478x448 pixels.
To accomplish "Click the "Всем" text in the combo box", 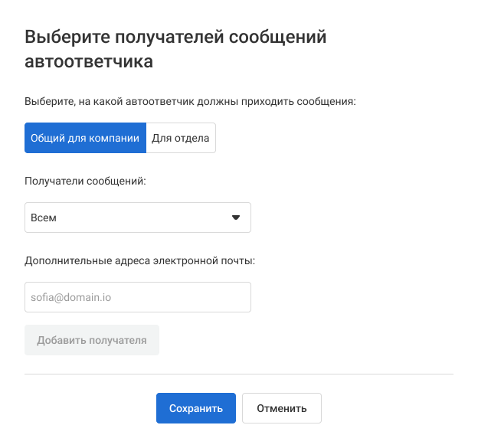I will (44, 217).
